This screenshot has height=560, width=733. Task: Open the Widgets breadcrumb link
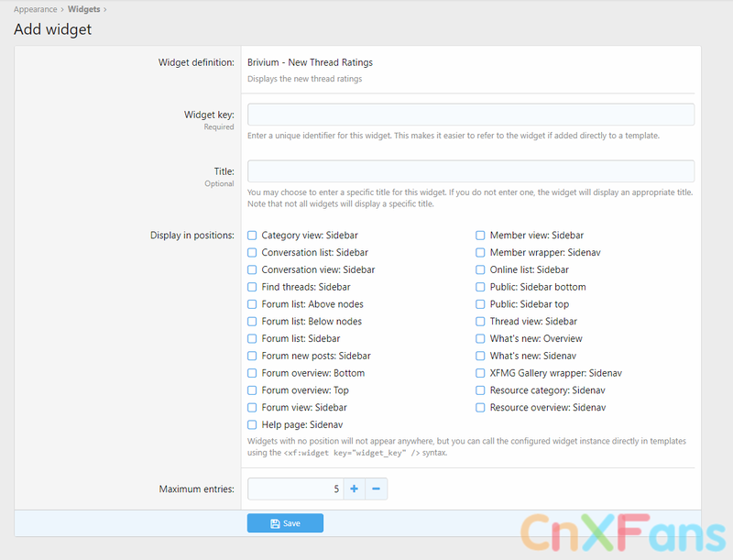[x=83, y=9]
